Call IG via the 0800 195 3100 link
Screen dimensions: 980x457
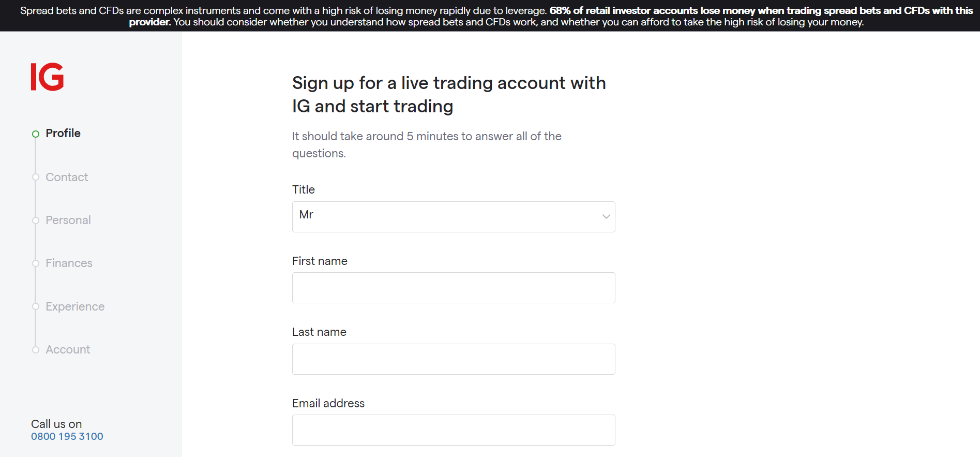pyautogui.click(x=67, y=436)
